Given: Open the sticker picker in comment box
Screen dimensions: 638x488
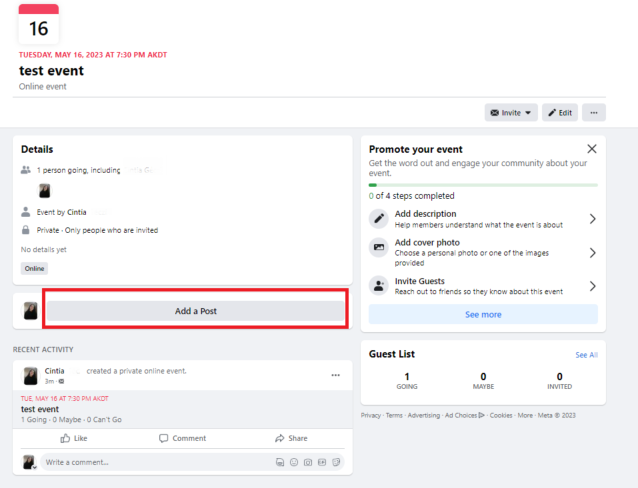Looking at the screenshot, I should point(336,463).
